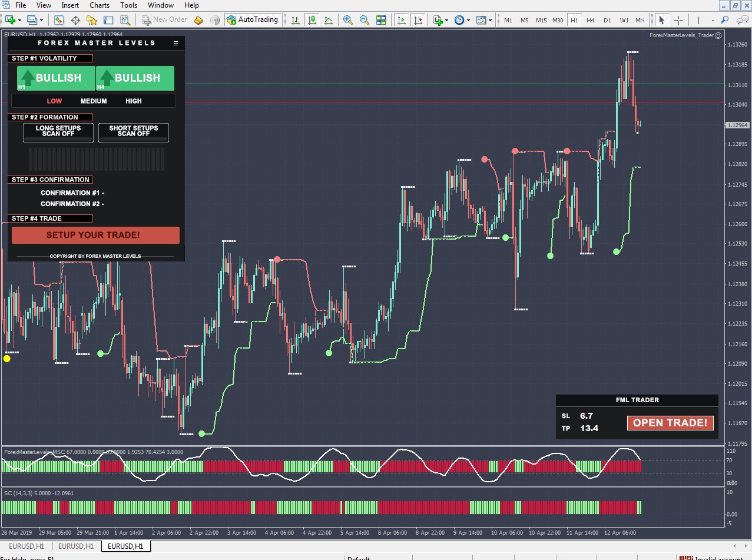
Task: Open Forex Master Levels hamburger menu
Action: coord(175,43)
